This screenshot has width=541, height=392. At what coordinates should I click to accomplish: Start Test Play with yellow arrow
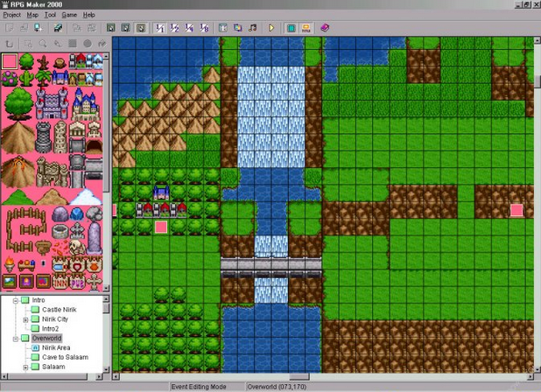271,28
